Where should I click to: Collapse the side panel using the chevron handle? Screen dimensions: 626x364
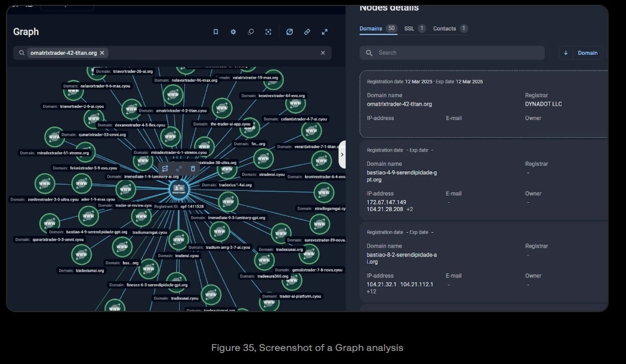pos(342,155)
